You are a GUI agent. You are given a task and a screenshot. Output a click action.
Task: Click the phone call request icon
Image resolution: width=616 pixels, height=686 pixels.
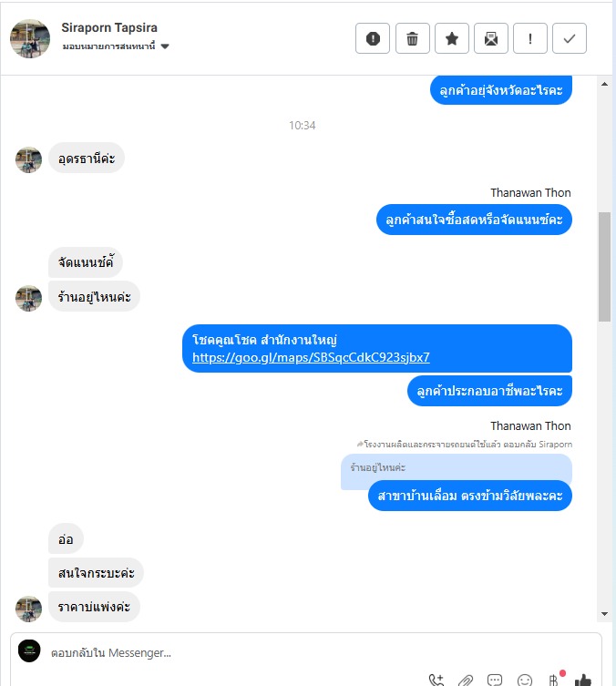point(436,680)
